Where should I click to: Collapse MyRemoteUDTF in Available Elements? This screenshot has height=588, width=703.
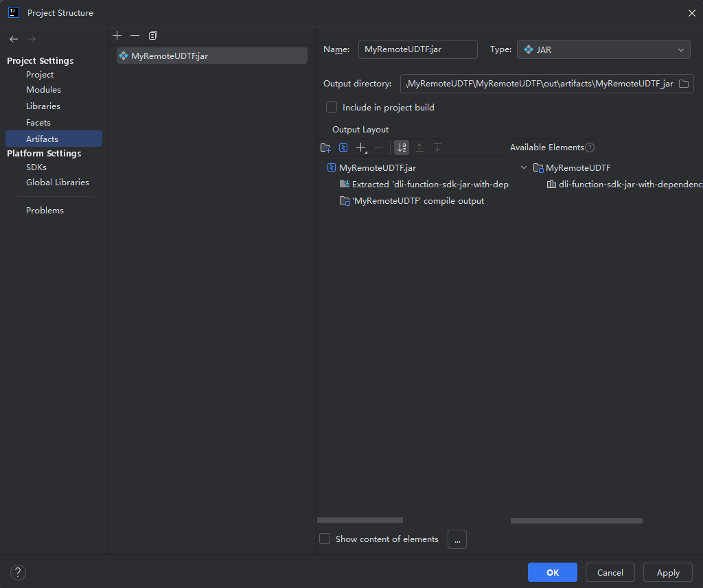(524, 167)
